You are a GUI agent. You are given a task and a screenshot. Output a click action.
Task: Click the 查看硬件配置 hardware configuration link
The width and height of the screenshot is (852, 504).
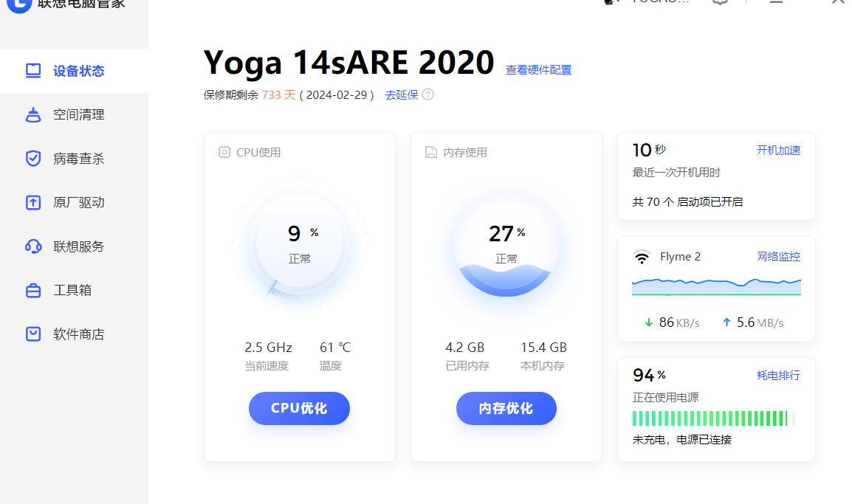pos(538,70)
